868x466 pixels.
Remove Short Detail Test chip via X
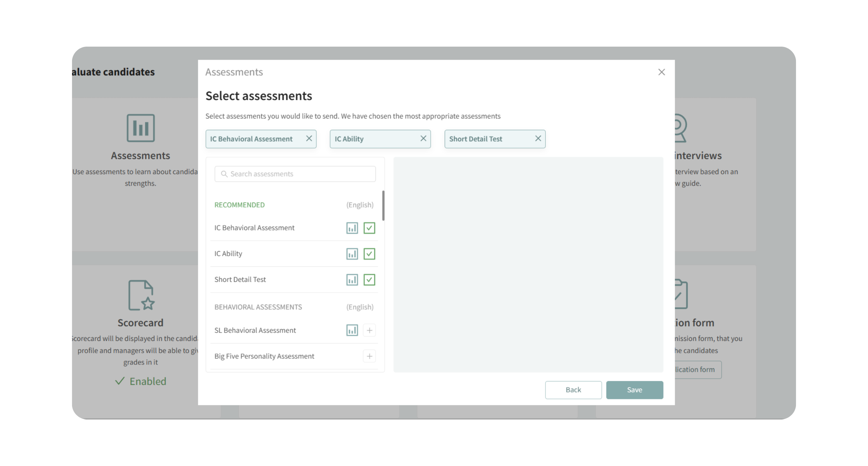538,139
